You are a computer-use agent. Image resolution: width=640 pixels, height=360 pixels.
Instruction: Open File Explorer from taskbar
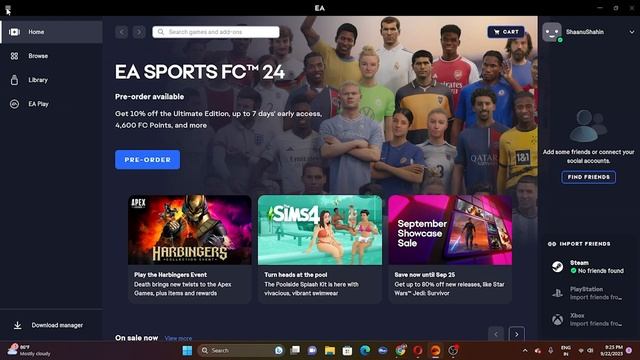330,351
